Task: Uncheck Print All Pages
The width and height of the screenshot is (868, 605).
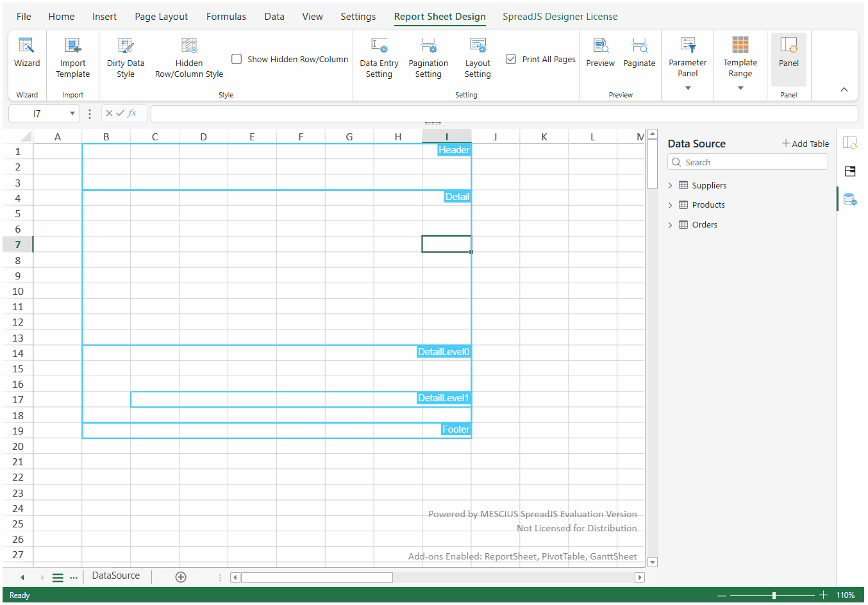Action: click(511, 59)
